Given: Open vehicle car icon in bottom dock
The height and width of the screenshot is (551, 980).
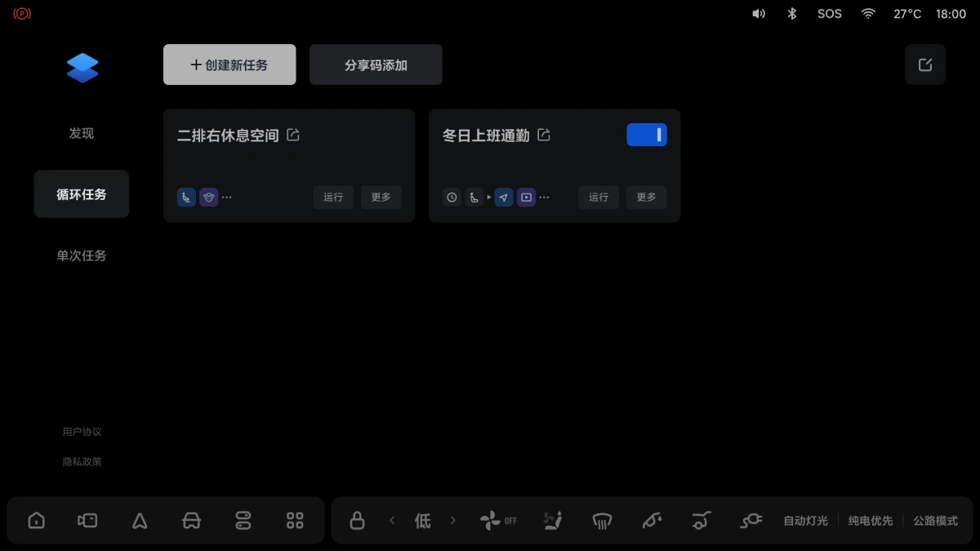Looking at the screenshot, I should click(191, 521).
